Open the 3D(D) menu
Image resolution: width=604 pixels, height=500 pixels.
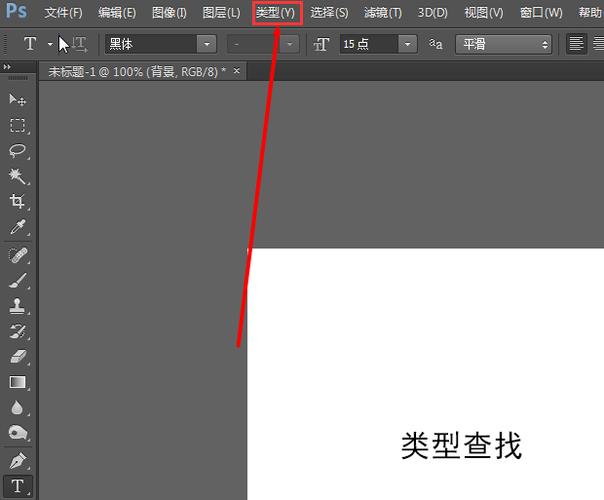pos(433,13)
